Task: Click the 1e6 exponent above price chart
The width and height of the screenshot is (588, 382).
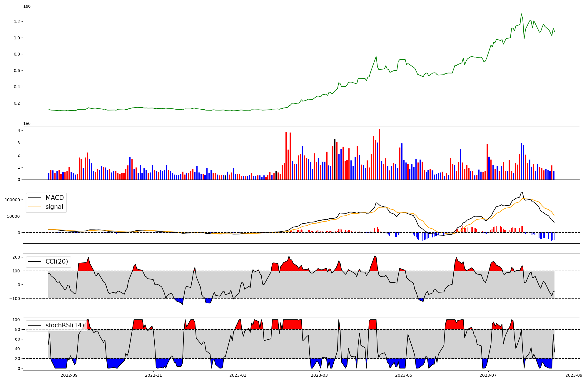Action: point(27,6)
